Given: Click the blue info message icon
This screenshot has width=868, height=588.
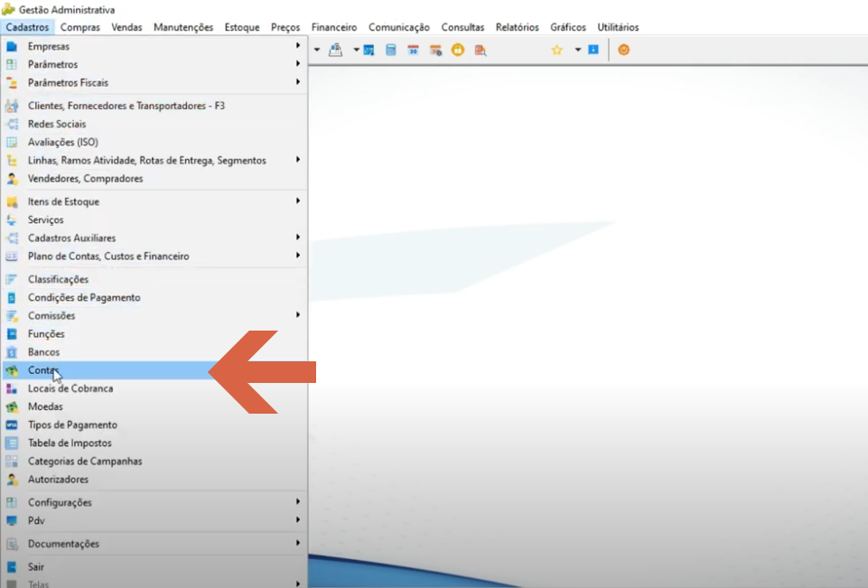Looking at the screenshot, I should tap(593, 50).
